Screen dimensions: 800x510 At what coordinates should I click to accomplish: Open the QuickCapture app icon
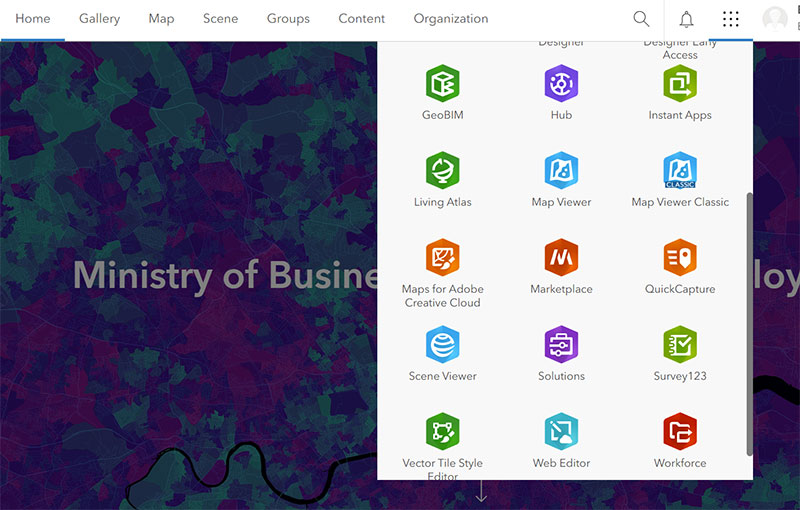(x=680, y=258)
